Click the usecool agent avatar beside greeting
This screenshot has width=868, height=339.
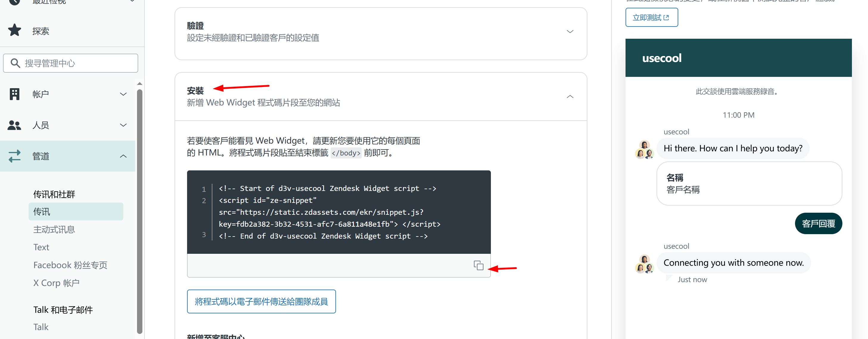pos(644,150)
